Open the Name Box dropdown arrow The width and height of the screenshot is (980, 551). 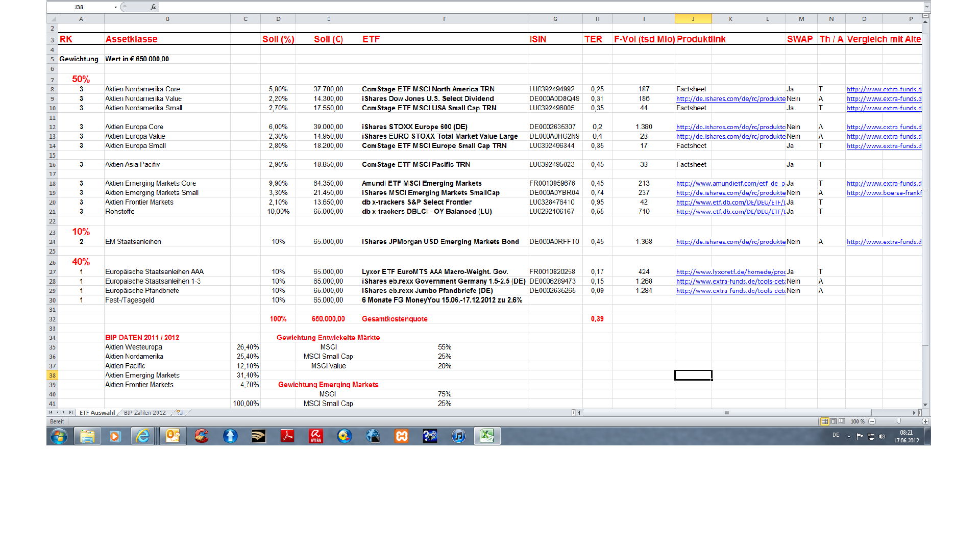[x=116, y=7]
